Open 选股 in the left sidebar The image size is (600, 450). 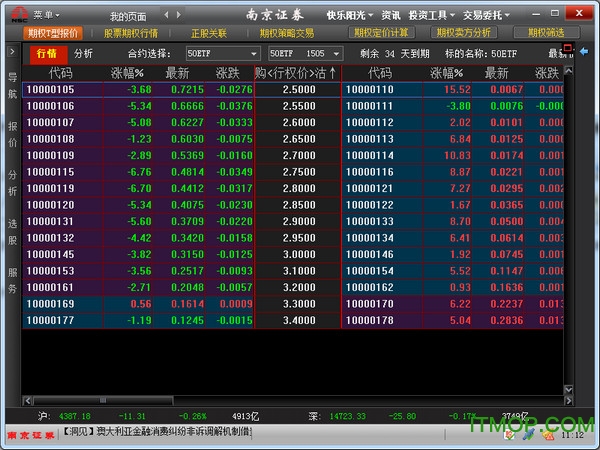pyautogui.click(x=13, y=232)
